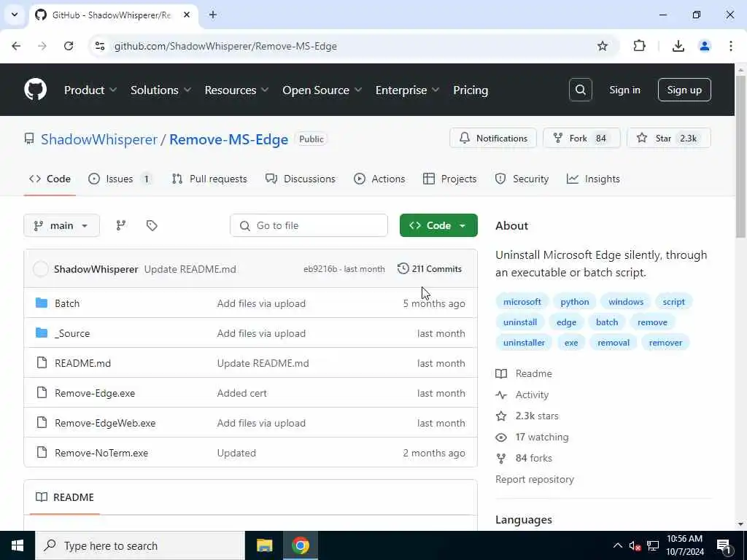Open the Activity link in About

532,394
